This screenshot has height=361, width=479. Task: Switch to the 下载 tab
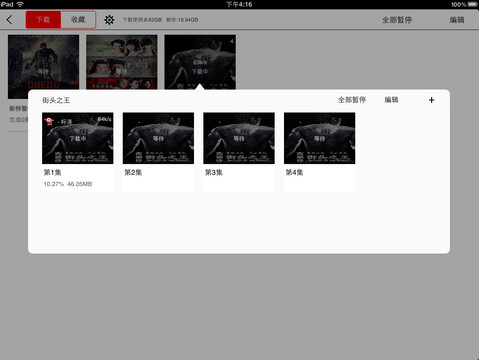[x=43, y=20]
